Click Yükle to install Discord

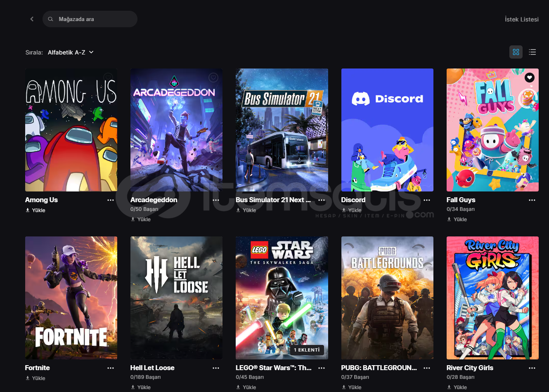pyautogui.click(x=352, y=210)
